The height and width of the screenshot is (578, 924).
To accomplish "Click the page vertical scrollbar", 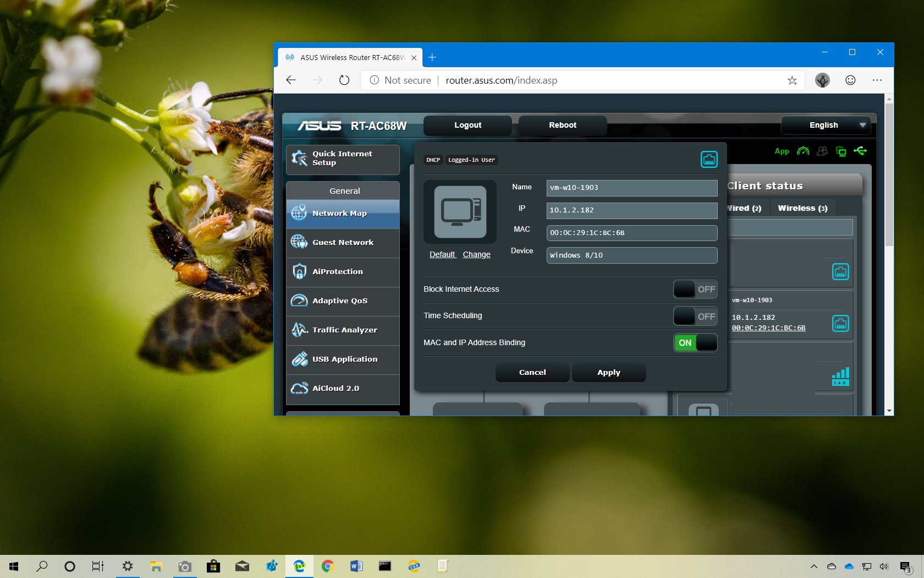I will click(x=889, y=174).
